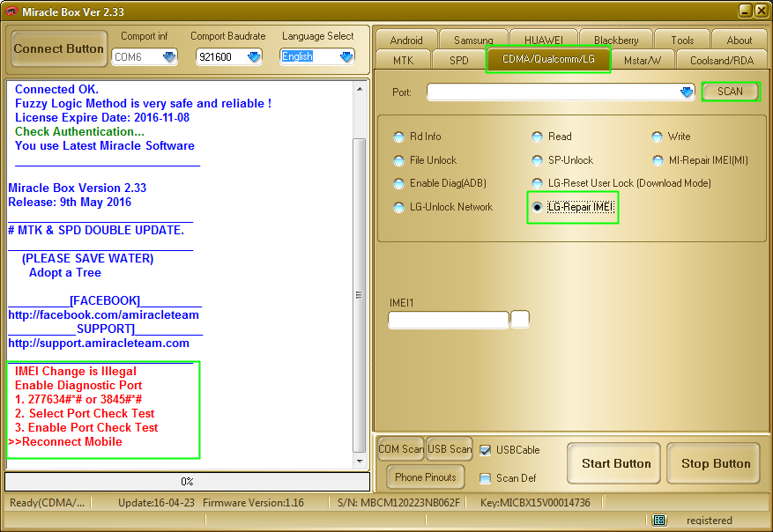Click the 'Key:MICBX15V00014736' status entry
This screenshot has height=532, width=773.
click(535, 503)
